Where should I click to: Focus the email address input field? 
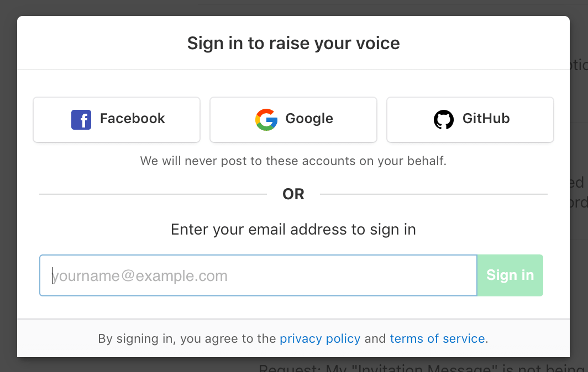click(259, 275)
